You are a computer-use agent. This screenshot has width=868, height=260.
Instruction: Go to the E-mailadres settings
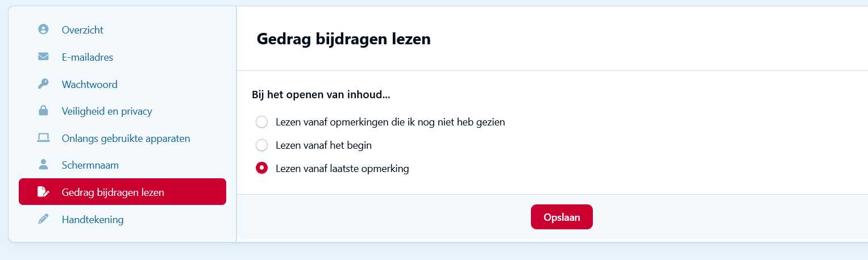pos(88,57)
